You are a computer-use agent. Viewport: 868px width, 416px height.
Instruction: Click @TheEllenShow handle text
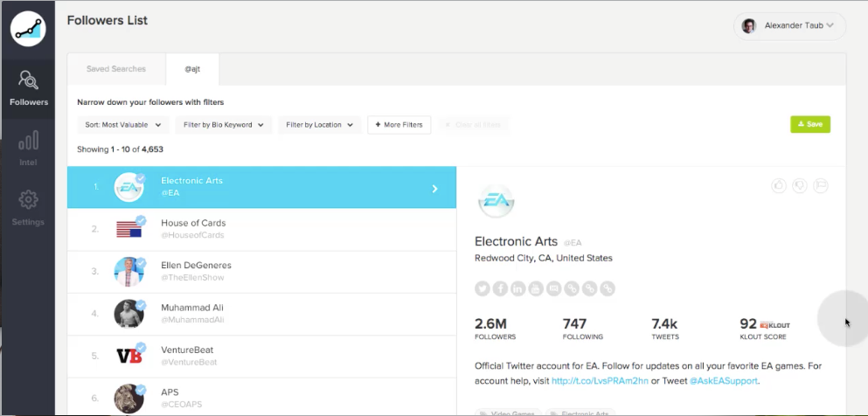coord(192,278)
